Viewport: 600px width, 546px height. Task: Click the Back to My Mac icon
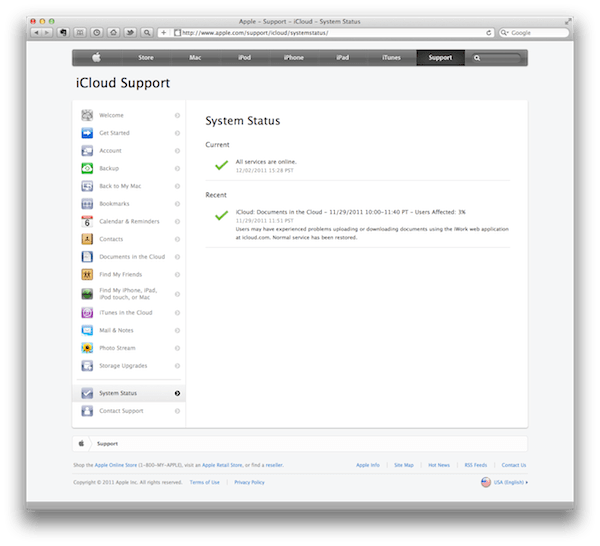(x=87, y=186)
